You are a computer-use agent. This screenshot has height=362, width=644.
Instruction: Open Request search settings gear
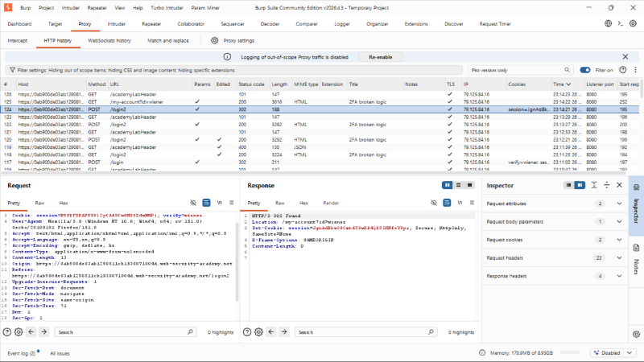19,331
